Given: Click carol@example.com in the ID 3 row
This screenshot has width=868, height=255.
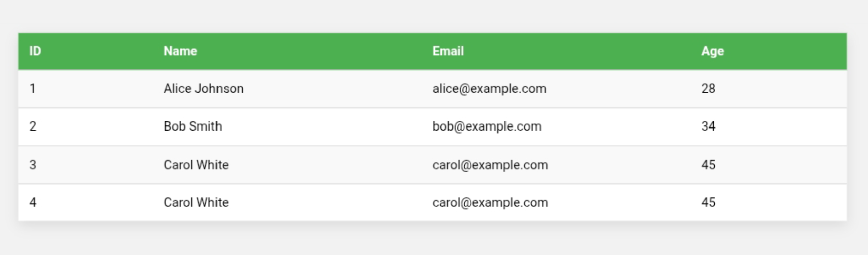Looking at the screenshot, I should point(490,165).
